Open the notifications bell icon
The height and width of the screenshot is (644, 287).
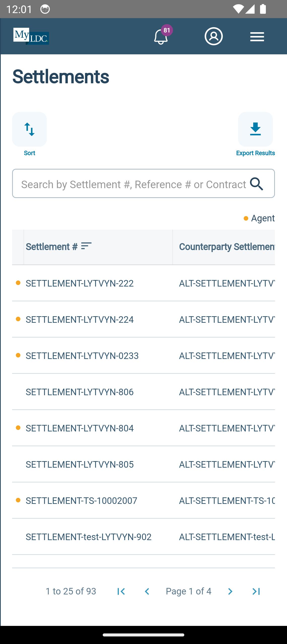pos(161,36)
